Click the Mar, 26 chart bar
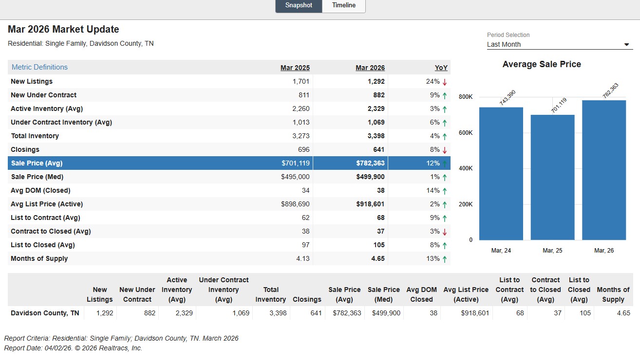The height and width of the screenshot is (364, 640). click(x=604, y=170)
